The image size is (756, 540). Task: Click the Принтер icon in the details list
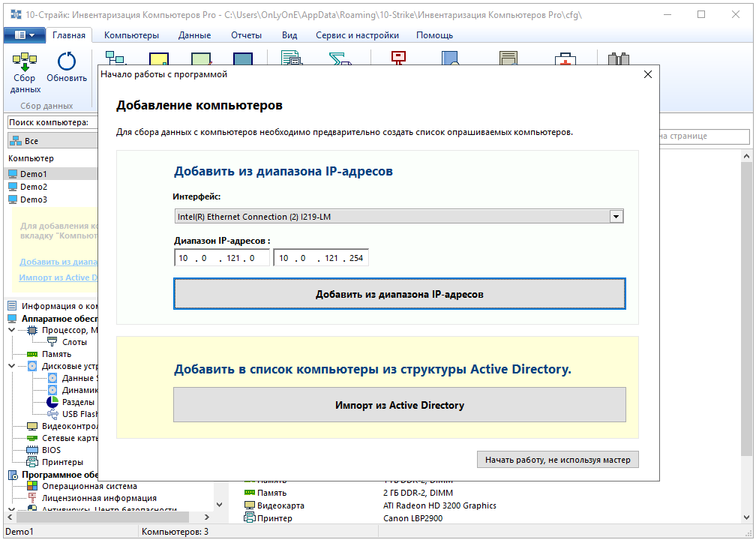click(x=249, y=517)
